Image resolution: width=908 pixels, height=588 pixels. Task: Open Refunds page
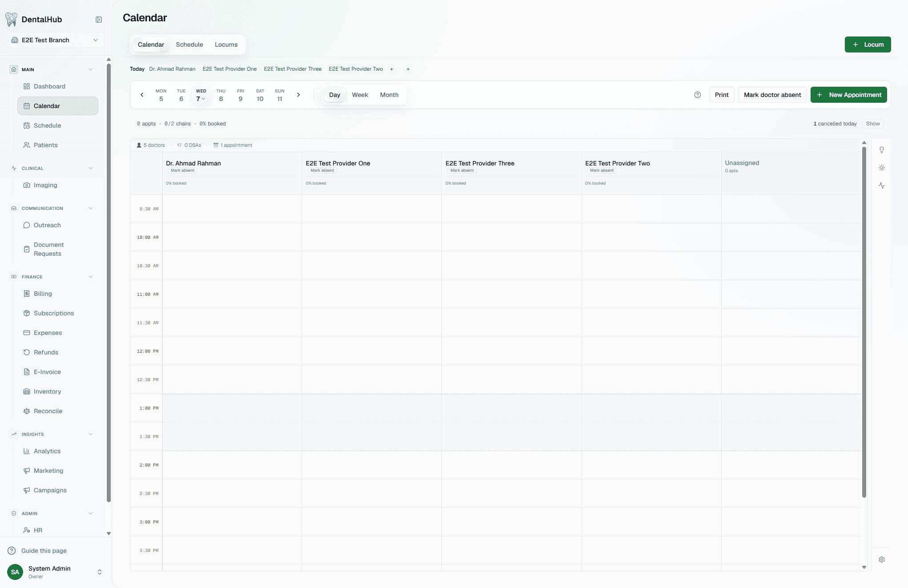click(58, 352)
